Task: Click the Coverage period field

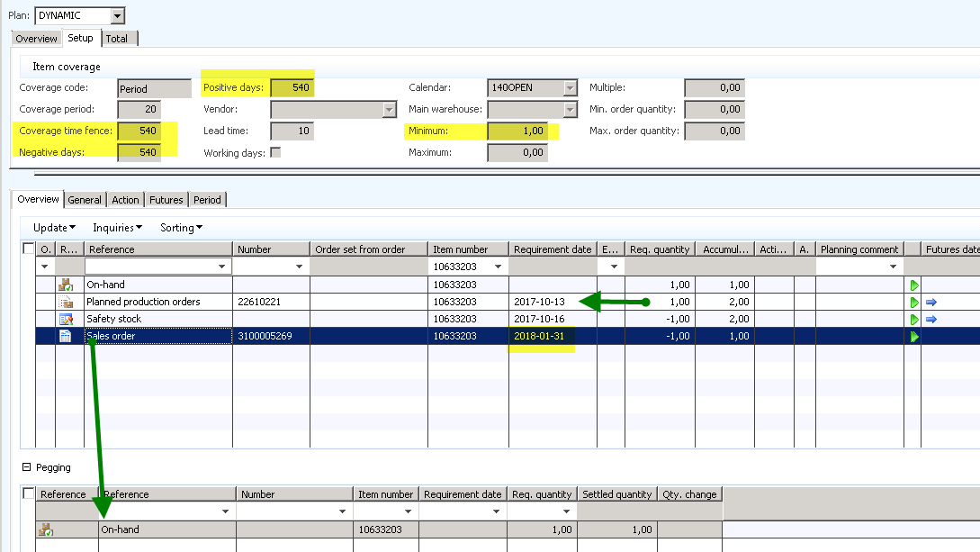Action: tap(139, 109)
